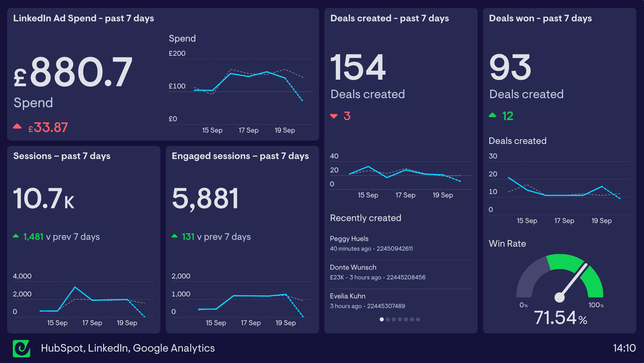
Task: Click 17 Sep label on Spend chart
Action: 248,130
